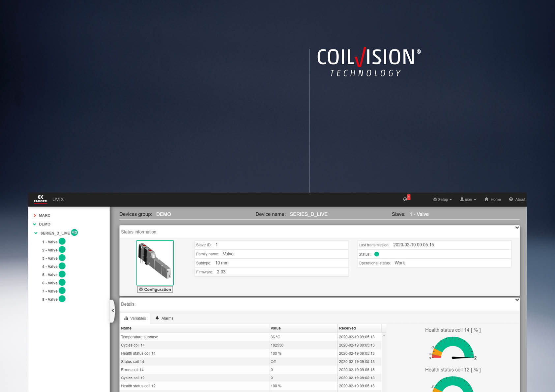555x392 pixels.
Task: Collapse the Status information panel
Action: tap(517, 228)
